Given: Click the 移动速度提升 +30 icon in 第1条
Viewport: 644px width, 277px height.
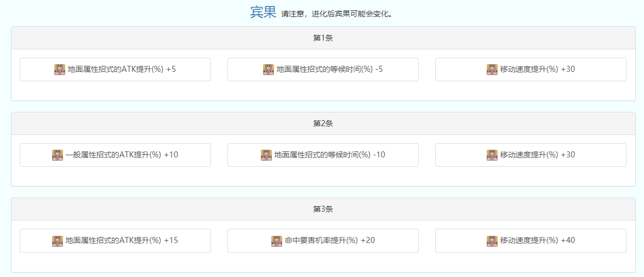Looking at the screenshot, I should 492,70.
